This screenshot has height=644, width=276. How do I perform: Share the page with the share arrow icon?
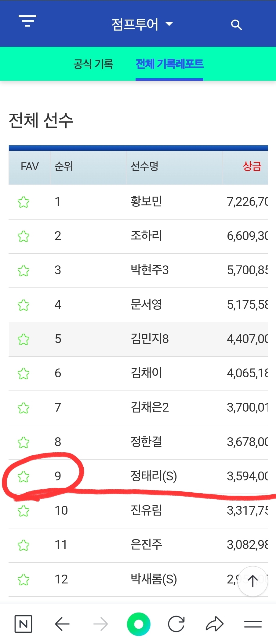click(215, 624)
